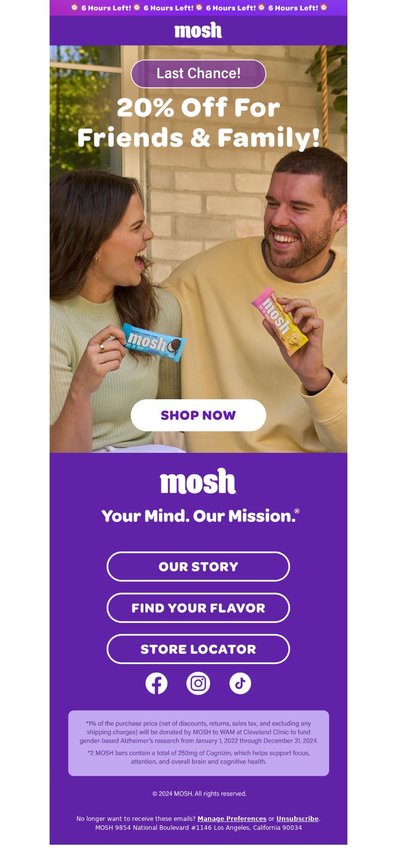Viewport: 397px width, 868px height.
Task: Click the Your Mind. Our Mission. tagline
Action: click(x=200, y=516)
